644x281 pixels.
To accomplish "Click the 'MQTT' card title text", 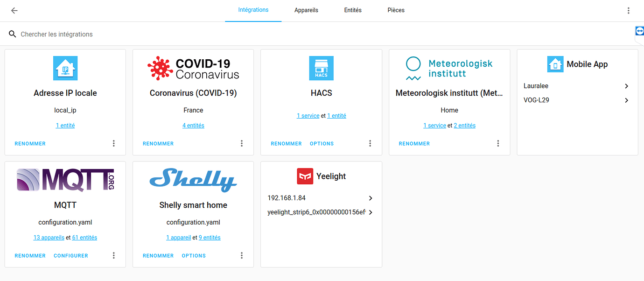I will pyautogui.click(x=65, y=205).
